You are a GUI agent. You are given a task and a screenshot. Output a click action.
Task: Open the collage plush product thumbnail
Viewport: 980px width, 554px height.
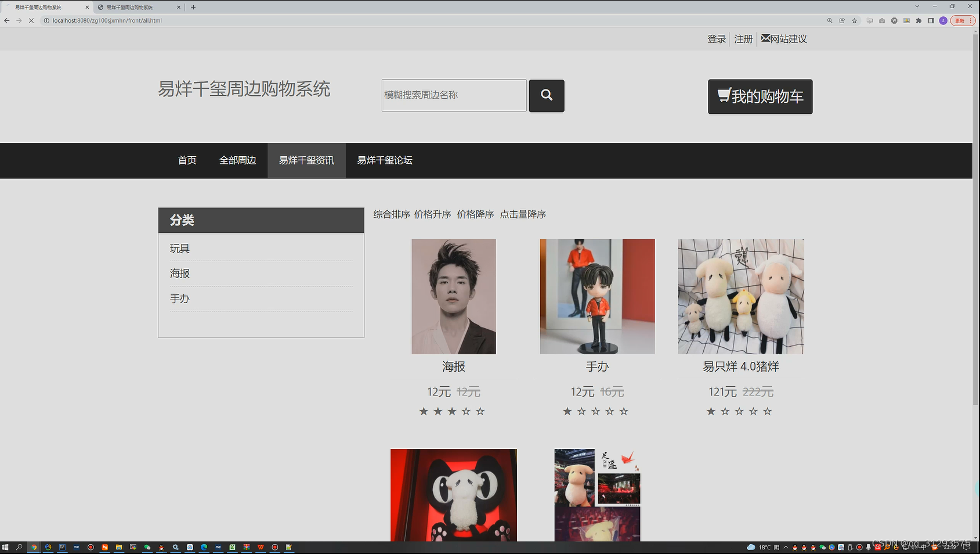[597, 495]
